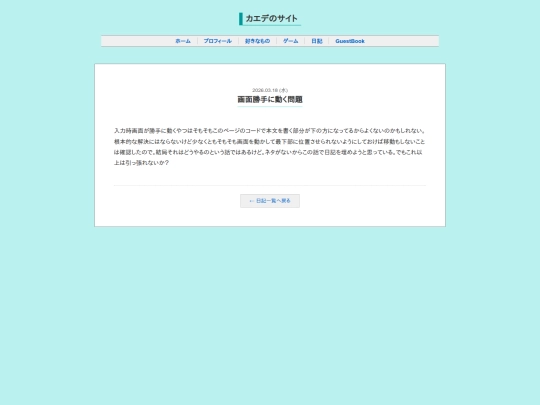This screenshot has width=540, height=405.
Task: Select the ゲーム navigation link
Action: pyautogui.click(x=290, y=41)
